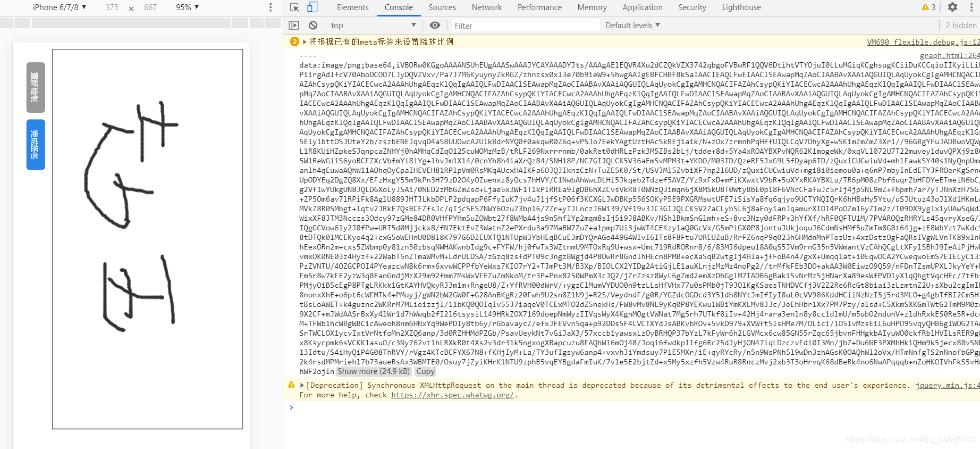The image size is (980, 449).
Task: Edit the viewport width value 375
Action: point(112,7)
